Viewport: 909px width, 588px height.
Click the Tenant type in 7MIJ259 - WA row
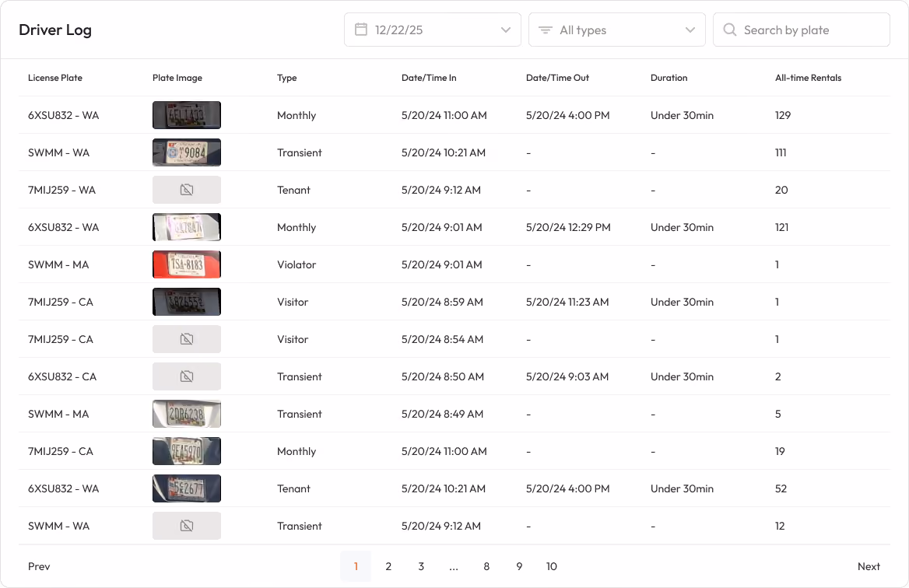tap(293, 190)
